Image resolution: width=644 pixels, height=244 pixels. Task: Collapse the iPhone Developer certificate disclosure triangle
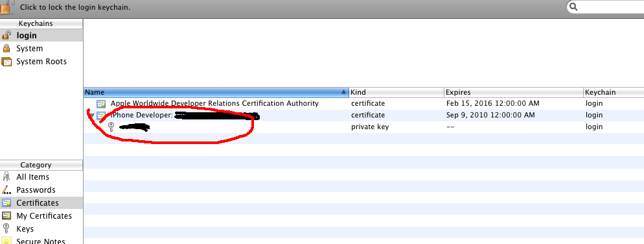91,116
